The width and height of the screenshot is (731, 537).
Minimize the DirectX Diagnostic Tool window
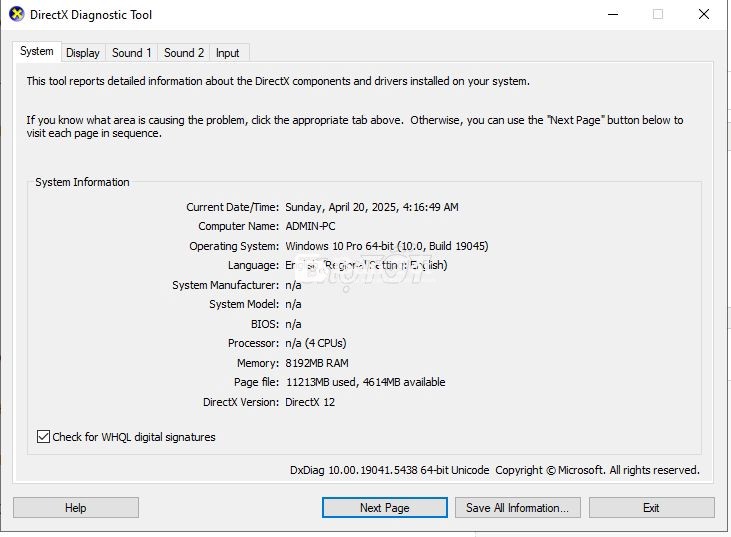613,14
